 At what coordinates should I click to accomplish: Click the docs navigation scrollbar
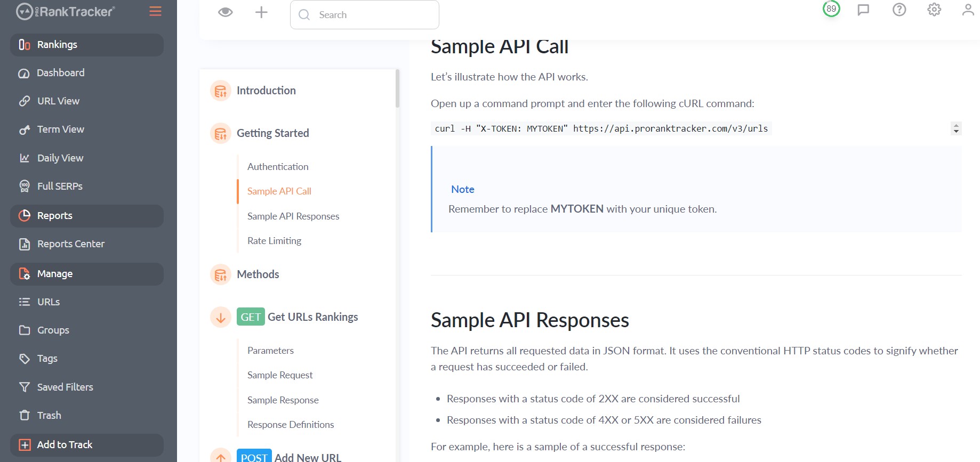click(398, 88)
